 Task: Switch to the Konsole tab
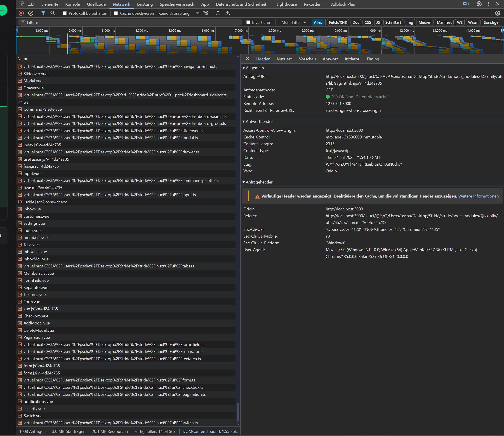(73, 4)
